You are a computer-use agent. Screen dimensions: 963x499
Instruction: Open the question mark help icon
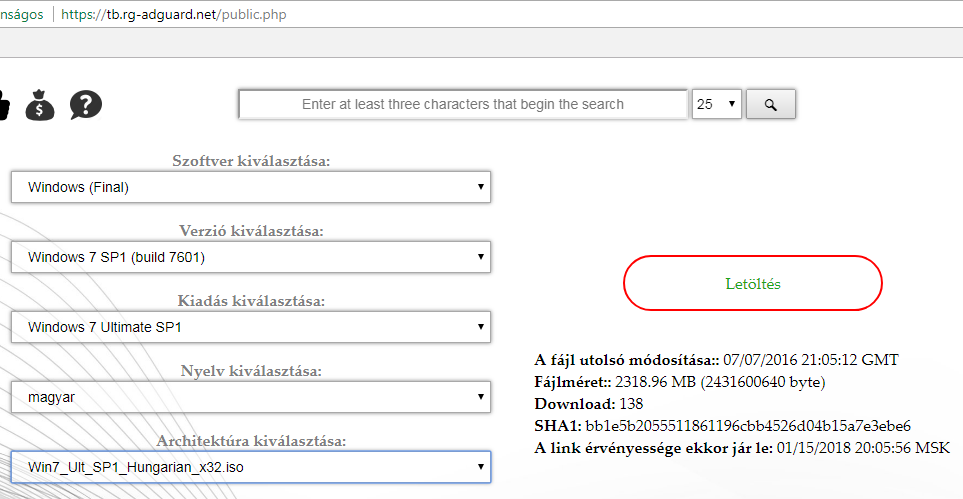[x=86, y=104]
